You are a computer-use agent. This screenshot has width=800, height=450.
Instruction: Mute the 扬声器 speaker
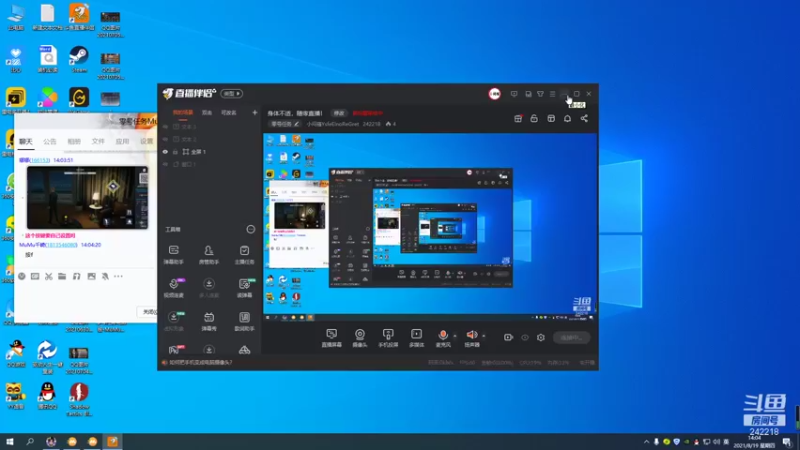click(x=472, y=337)
